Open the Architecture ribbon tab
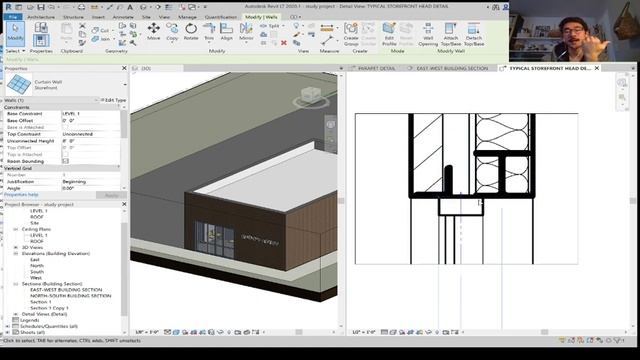This screenshot has height=360, width=640. [41, 17]
